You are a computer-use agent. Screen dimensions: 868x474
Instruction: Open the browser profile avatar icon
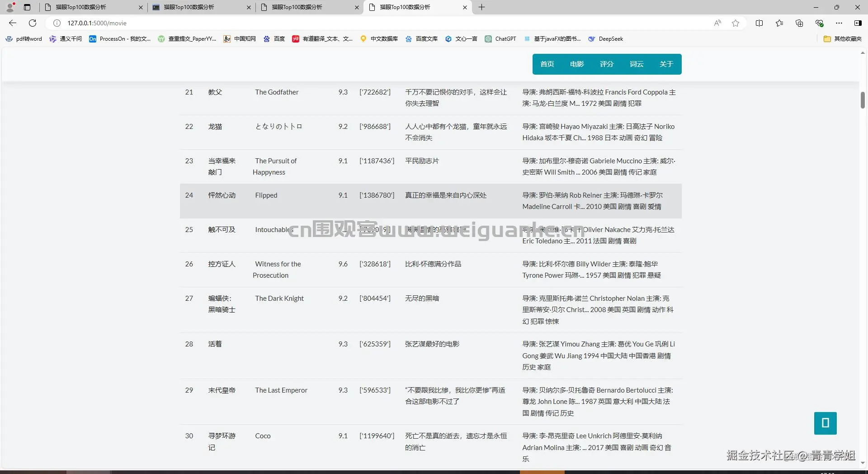[x=10, y=7]
